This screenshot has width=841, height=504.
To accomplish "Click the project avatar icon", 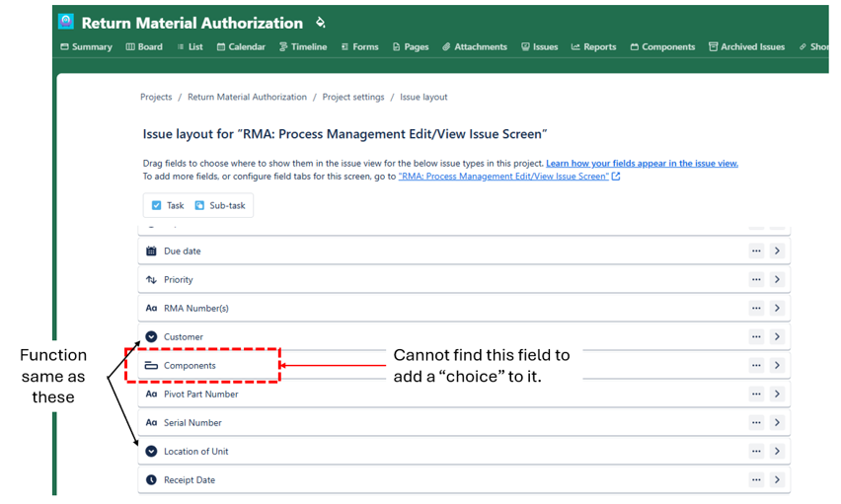I will tap(66, 22).
